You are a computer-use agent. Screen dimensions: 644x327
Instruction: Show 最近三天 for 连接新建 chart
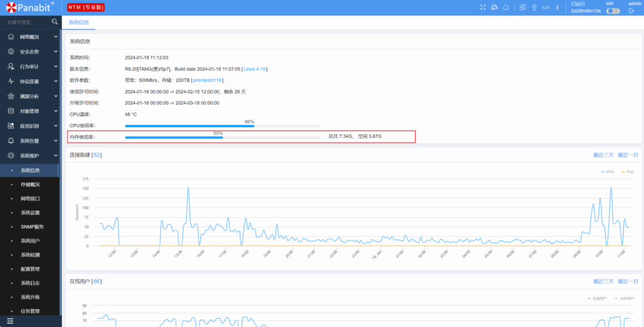tap(603, 155)
